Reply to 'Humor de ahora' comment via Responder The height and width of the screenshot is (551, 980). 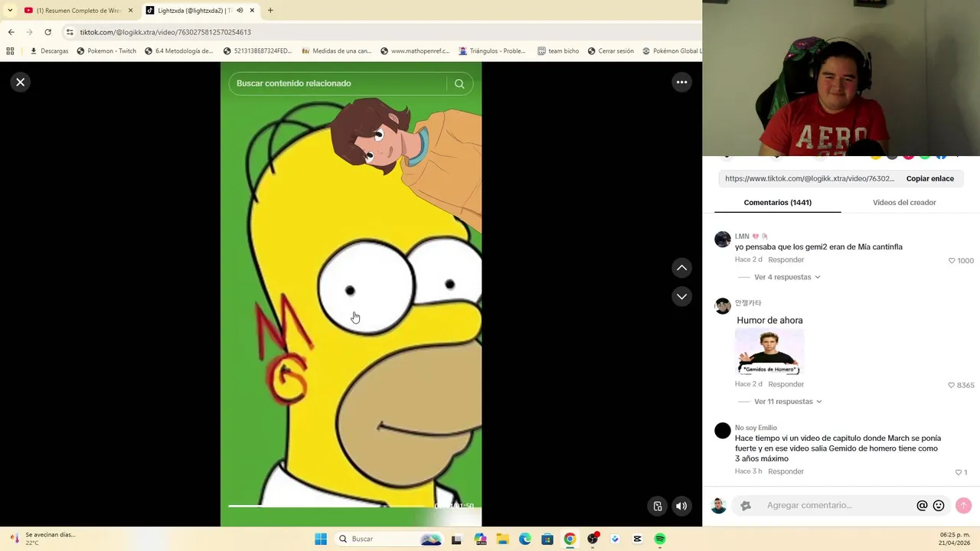(x=786, y=384)
